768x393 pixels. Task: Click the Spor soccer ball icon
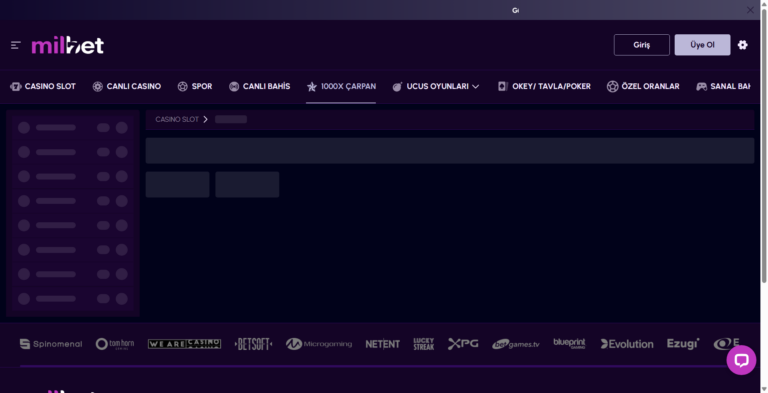(183, 87)
